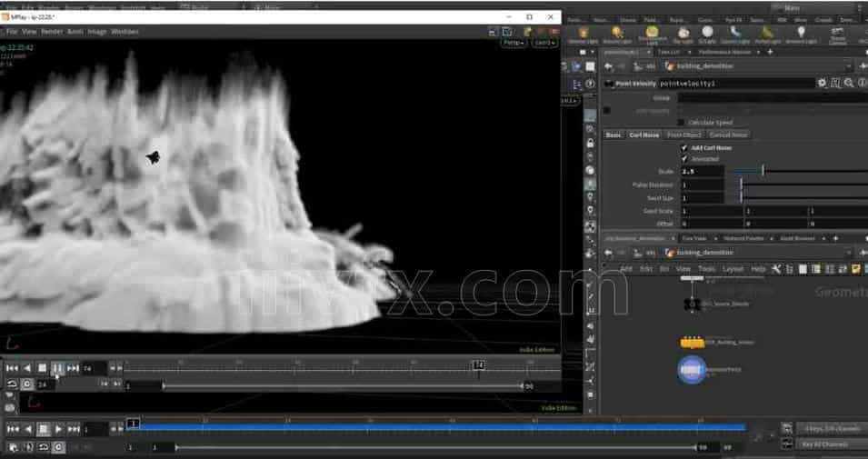Select the orange building node
Screen dimensions: 868x459
point(692,343)
